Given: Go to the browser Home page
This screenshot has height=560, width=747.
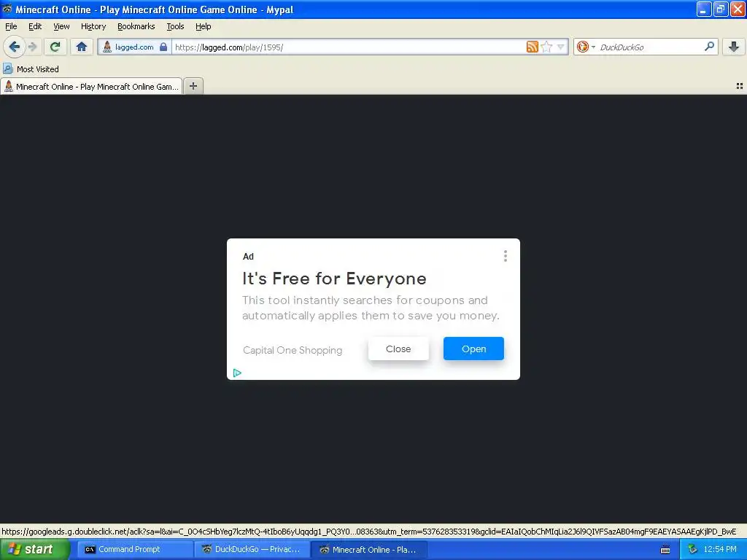Looking at the screenshot, I should coord(82,47).
